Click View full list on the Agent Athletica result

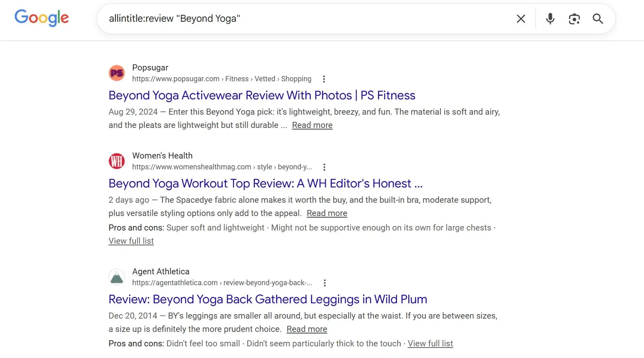[430, 344]
